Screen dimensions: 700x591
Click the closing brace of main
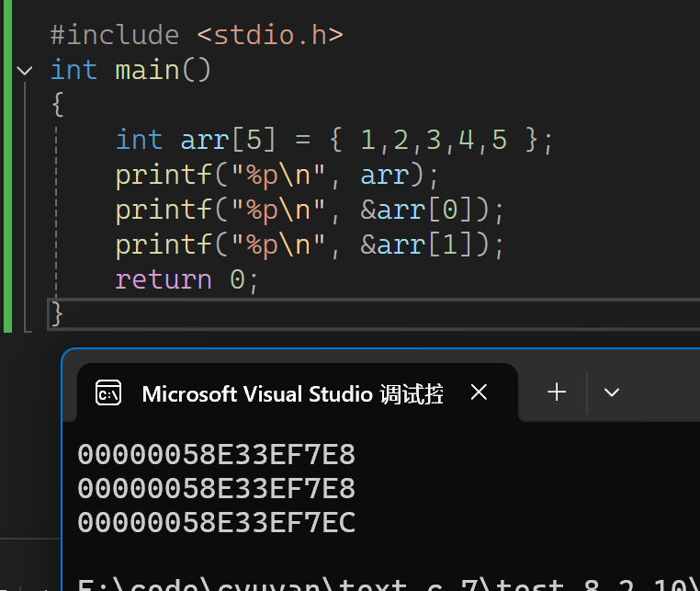(57, 314)
